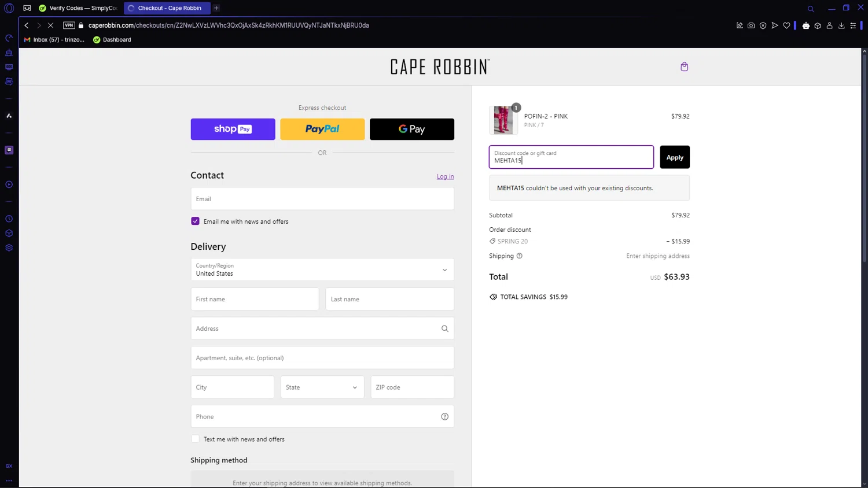
Task: Open the GX Corner gamepad icon
Action: (27, 8)
